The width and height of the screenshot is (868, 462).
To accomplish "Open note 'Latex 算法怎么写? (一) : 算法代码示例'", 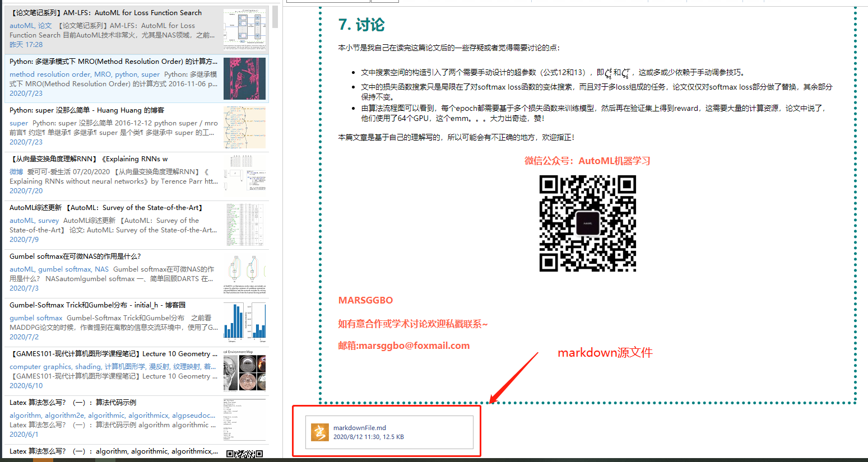I will 137,419.
